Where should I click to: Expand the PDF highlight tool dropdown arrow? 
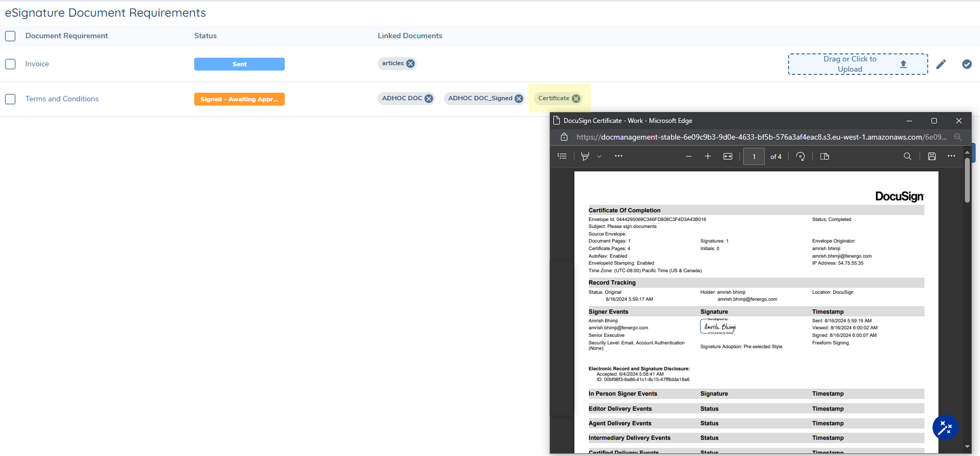[x=599, y=157]
